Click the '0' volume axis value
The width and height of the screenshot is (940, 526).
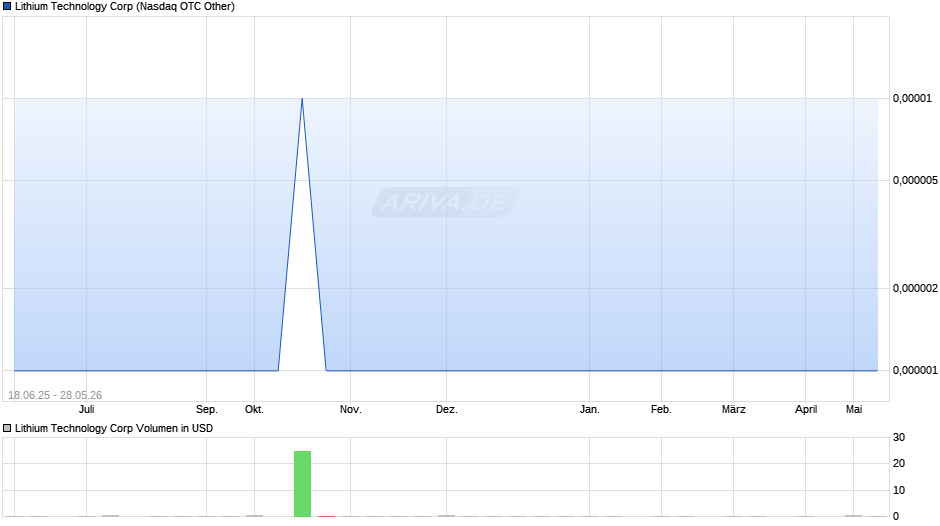pyautogui.click(x=896, y=516)
